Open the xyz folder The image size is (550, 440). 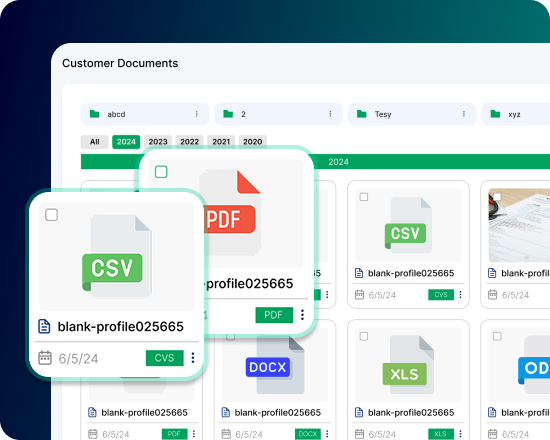(x=516, y=114)
